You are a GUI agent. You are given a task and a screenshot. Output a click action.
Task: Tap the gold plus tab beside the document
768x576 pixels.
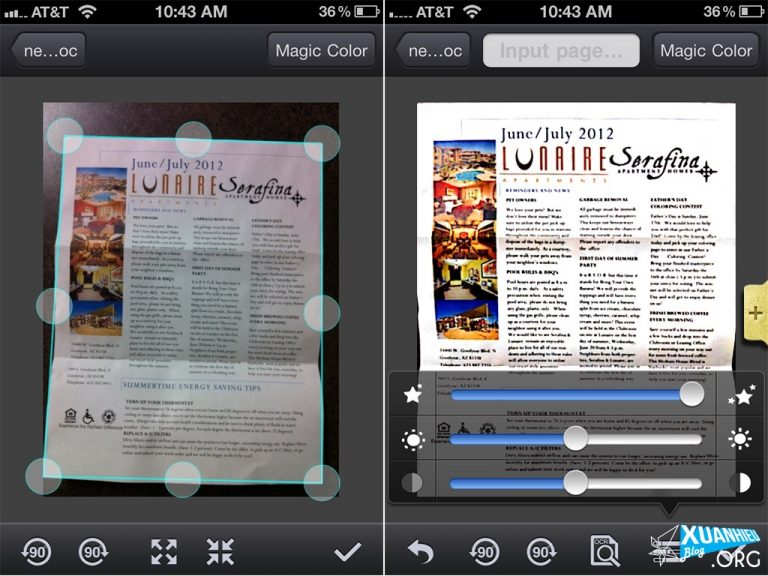755,312
